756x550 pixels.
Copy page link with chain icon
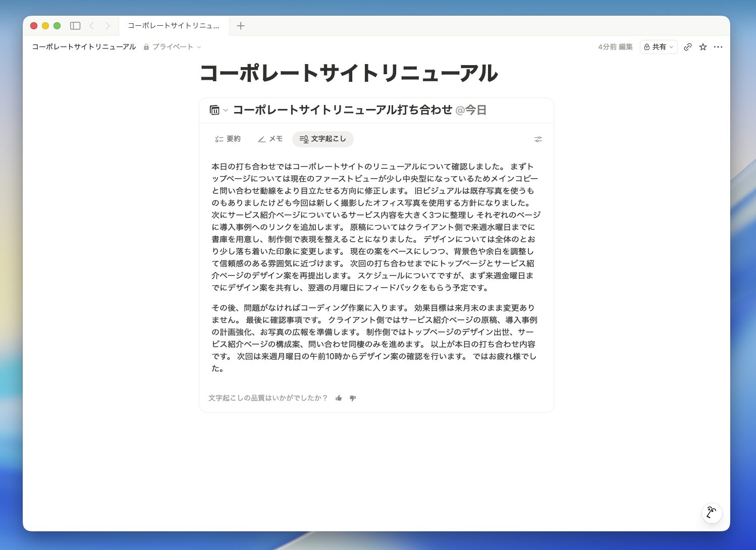[x=688, y=47]
